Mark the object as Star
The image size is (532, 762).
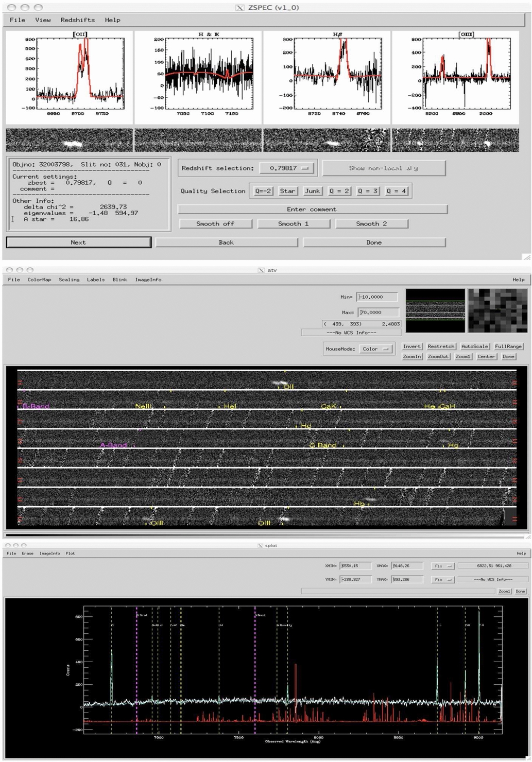point(288,190)
